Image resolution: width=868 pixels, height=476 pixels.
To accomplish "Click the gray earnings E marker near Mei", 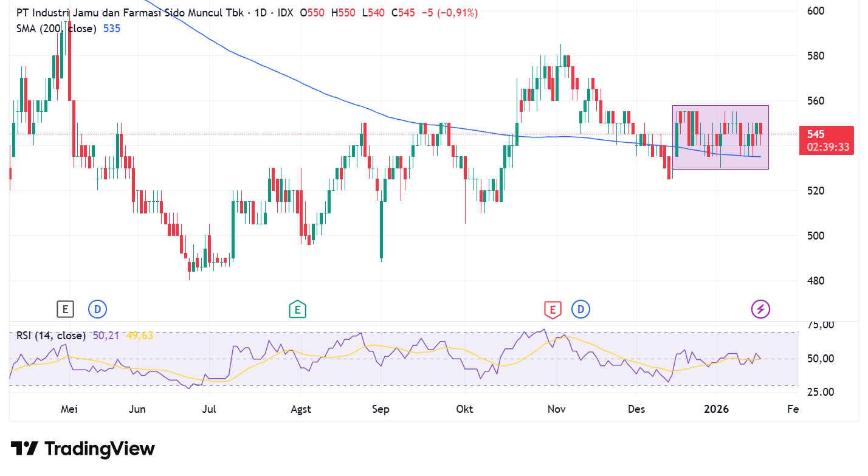I will click(65, 309).
